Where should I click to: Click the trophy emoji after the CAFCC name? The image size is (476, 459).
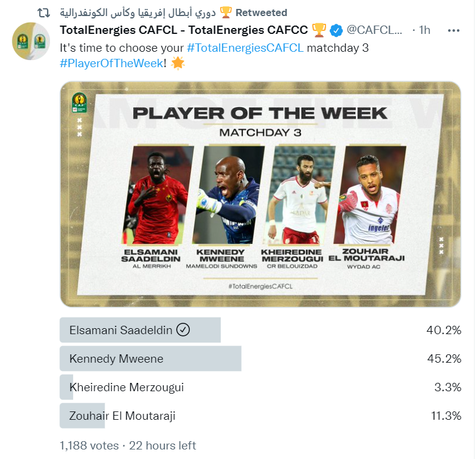coord(319,30)
